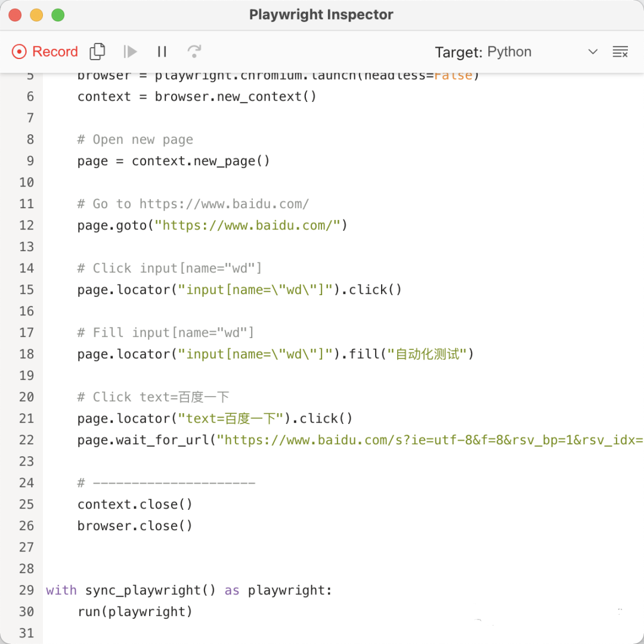Minimize the Playwright Inspector window
The width and height of the screenshot is (644, 644).
pyautogui.click(x=36, y=15)
